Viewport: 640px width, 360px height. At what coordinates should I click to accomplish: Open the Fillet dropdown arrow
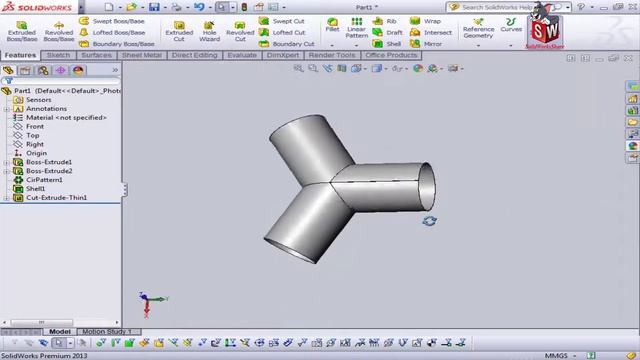coord(332,45)
